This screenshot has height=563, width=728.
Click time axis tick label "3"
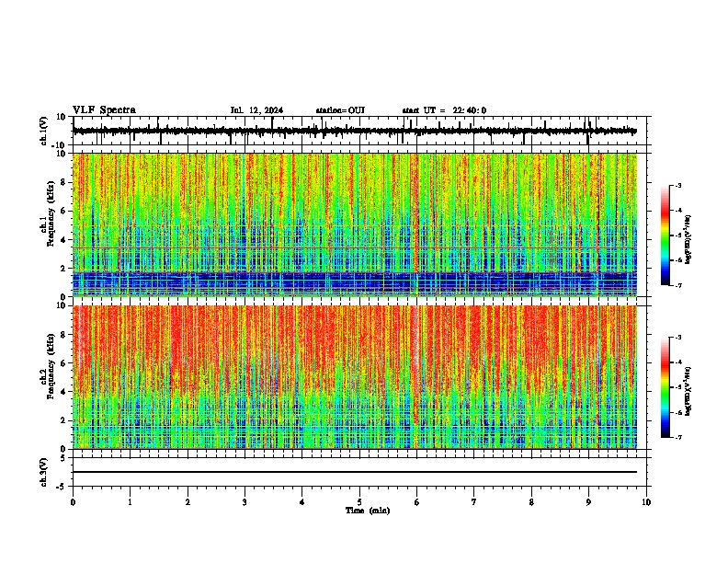point(245,502)
